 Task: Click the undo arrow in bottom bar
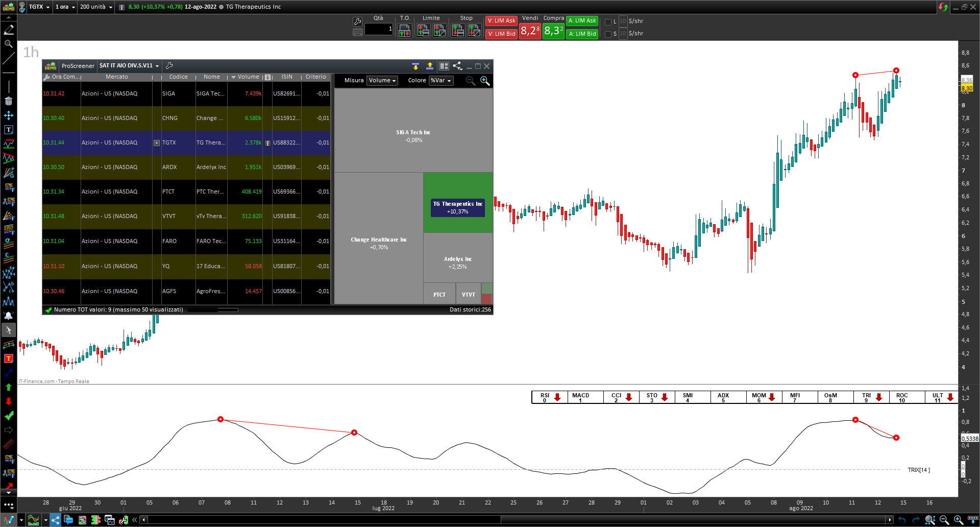pyautogui.click(x=902, y=520)
